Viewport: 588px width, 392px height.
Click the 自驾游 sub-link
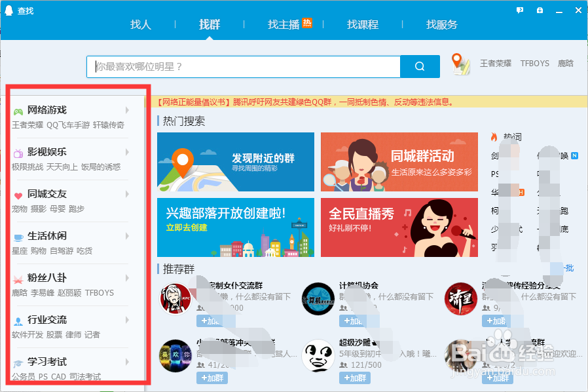(x=62, y=251)
